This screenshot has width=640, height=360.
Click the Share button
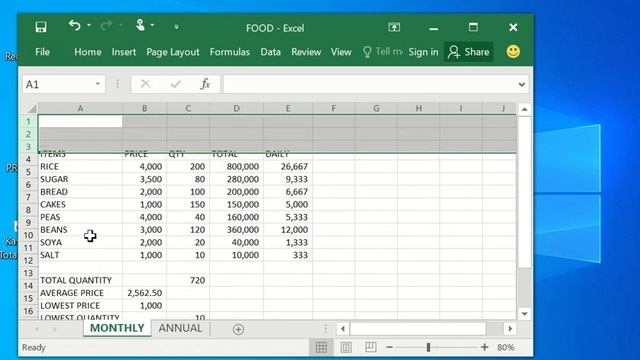(x=469, y=52)
